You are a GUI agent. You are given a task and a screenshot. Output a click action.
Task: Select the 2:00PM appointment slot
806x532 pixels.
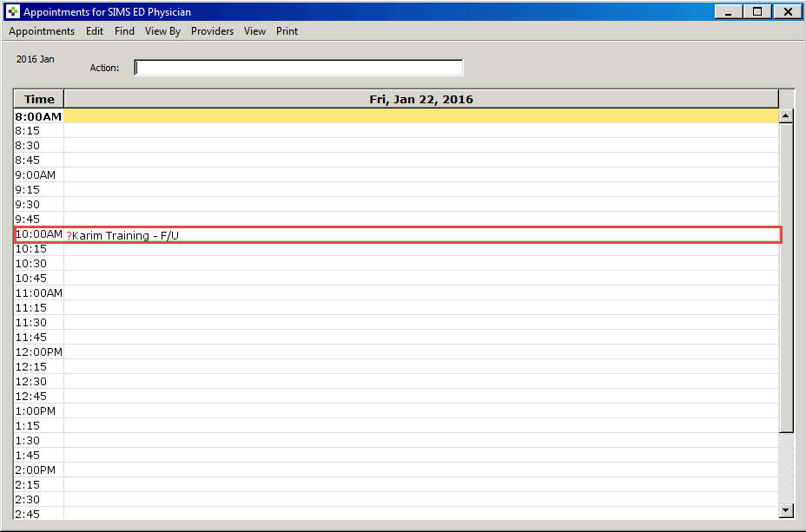point(420,470)
